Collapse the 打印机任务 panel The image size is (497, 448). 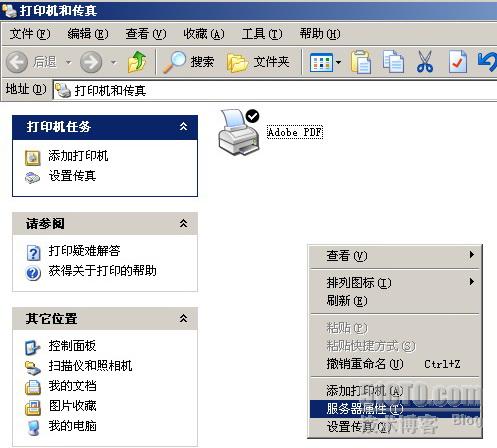tap(183, 127)
